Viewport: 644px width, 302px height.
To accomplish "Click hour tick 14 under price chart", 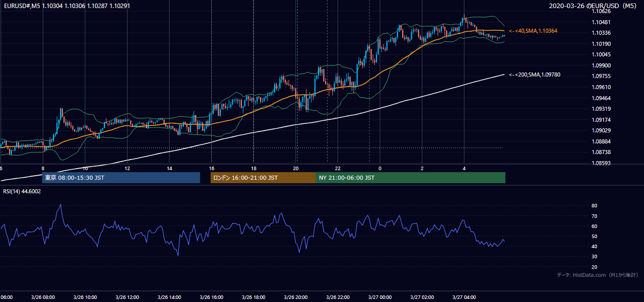I will tap(169, 168).
